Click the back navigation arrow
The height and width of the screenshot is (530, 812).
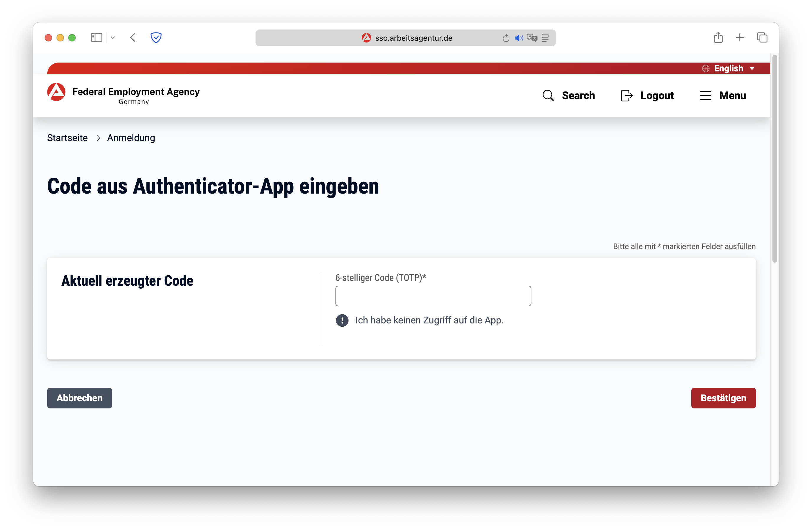point(133,37)
